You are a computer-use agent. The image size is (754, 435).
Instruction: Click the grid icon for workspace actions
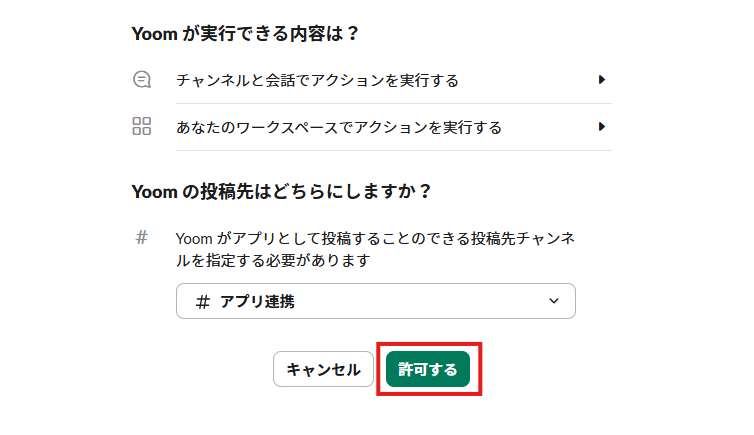142,127
